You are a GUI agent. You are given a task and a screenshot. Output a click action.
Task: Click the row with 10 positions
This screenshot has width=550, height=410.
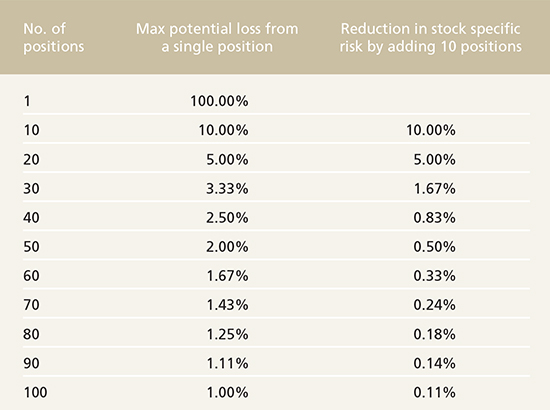pyautogui.click(x=276, y=130)
